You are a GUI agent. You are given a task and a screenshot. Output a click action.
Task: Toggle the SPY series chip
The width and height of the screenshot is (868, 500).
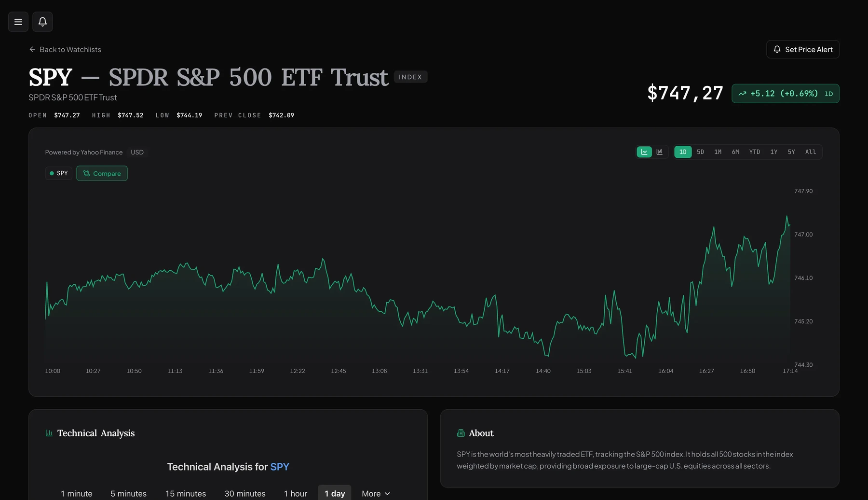point(59,173)
